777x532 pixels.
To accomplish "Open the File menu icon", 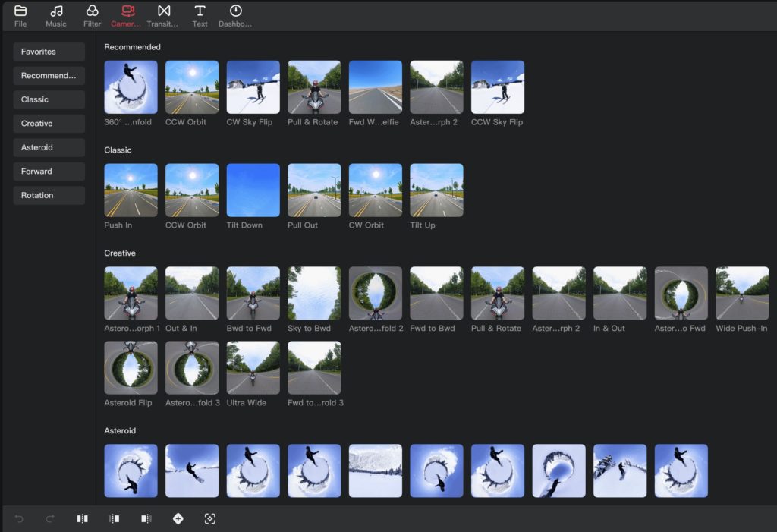I will pyautogui.click(x=20, y=11).
